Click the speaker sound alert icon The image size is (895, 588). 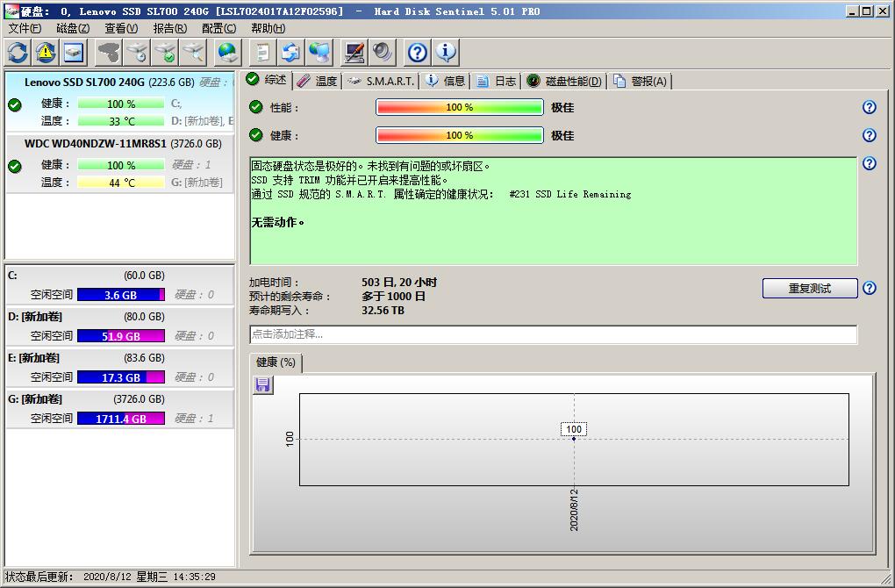(383, 53)
